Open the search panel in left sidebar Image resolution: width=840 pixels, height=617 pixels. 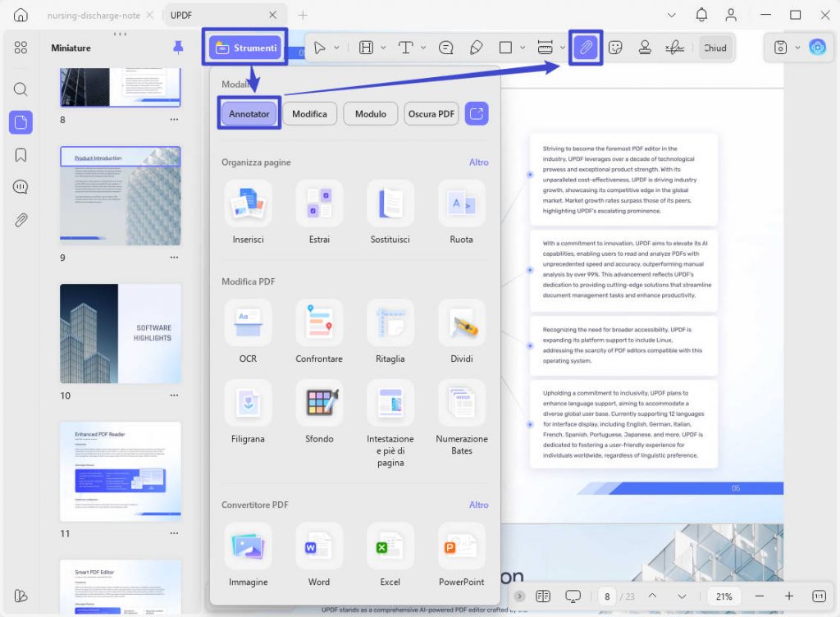21,89
